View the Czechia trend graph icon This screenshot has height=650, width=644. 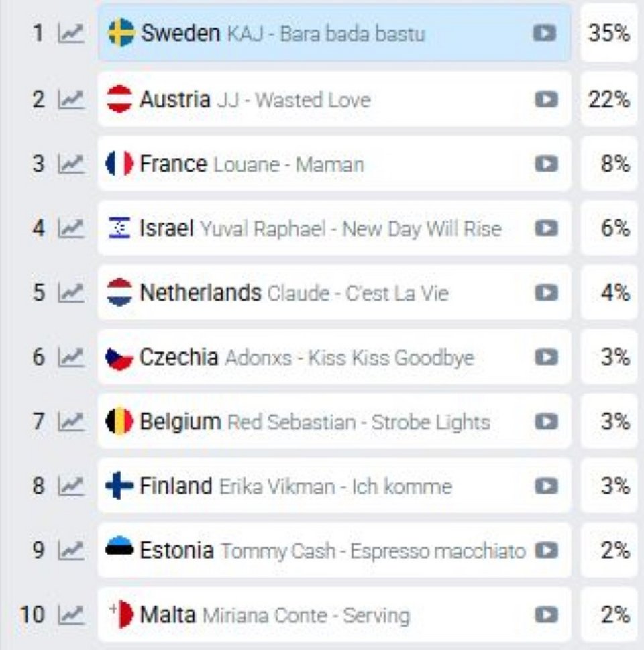tap(71, 358)
